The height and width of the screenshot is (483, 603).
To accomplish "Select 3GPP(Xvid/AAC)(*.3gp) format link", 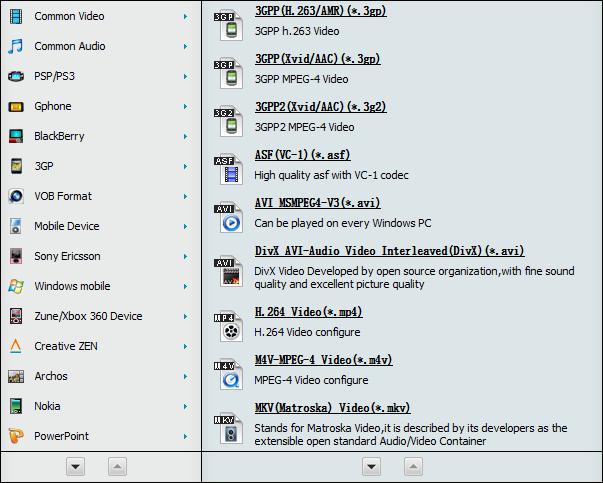I will click(x=318, y=58).
